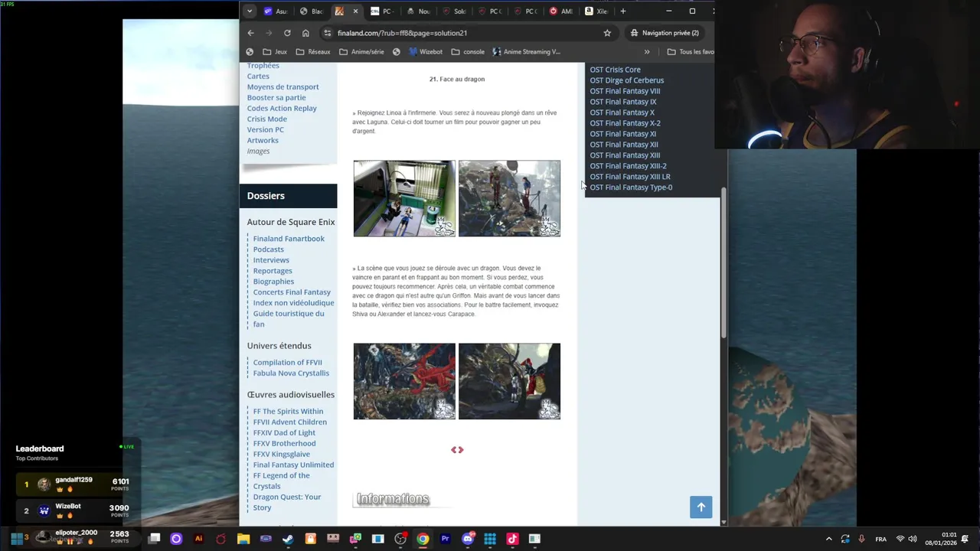Open the Wizebot bookmark
This screenshot has height=551, width=980.
click(426, 52)
